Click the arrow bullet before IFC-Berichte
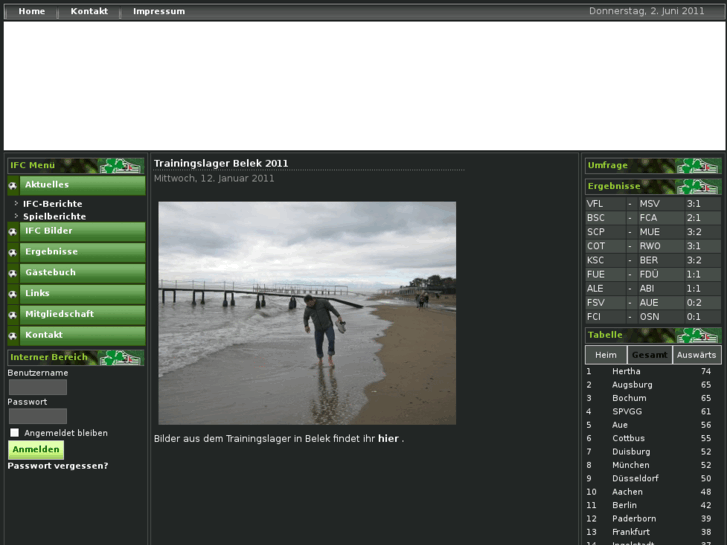The image size is (727, 545). [x=16, y=203]
